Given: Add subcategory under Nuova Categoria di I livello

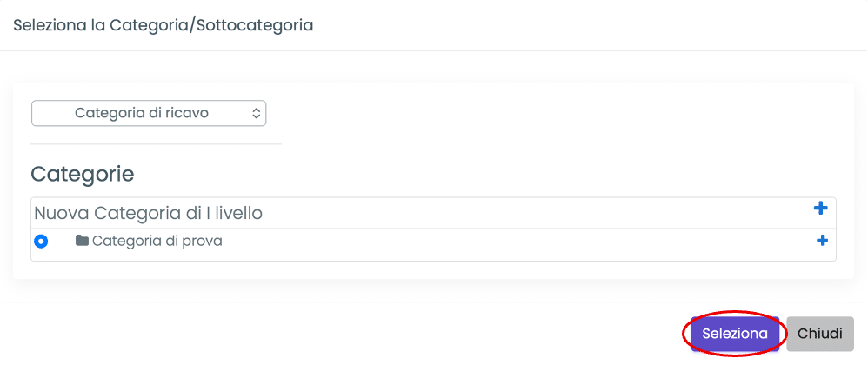Looking at the screenshot, I should (819, 209).
